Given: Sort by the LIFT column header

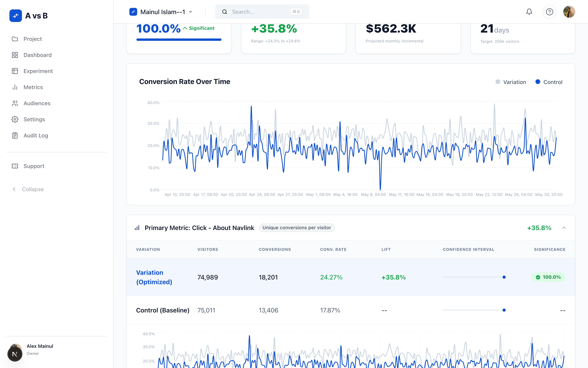Looking at the screenshot, I should [x=386, y=249].
